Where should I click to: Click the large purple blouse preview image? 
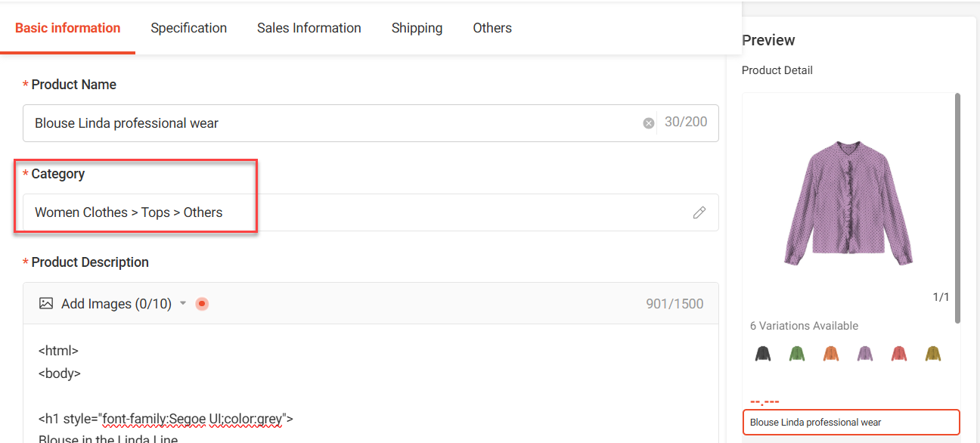tap(848, 203)
